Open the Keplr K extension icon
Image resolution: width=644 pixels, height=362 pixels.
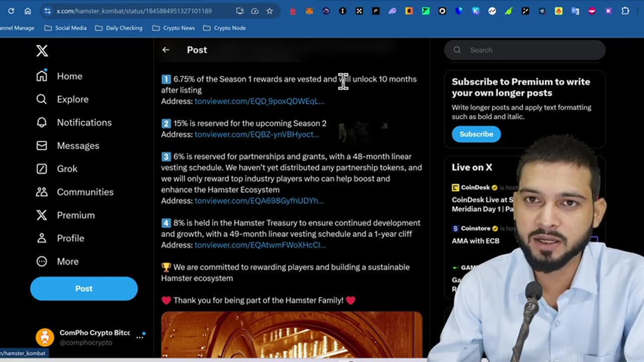click(475, 11)
